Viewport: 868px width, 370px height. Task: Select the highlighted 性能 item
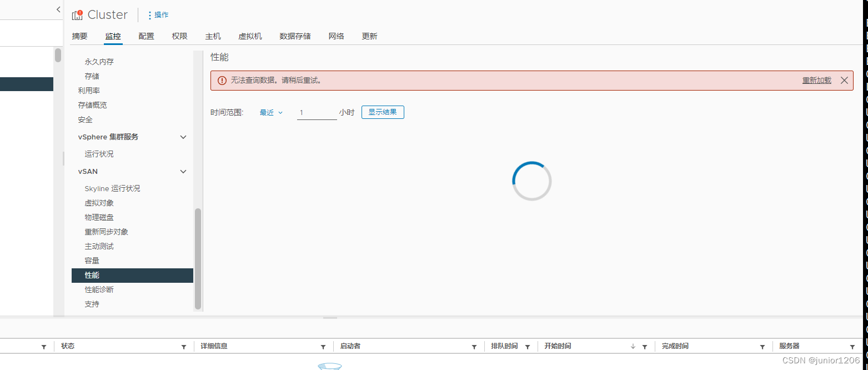coord(132,275)
